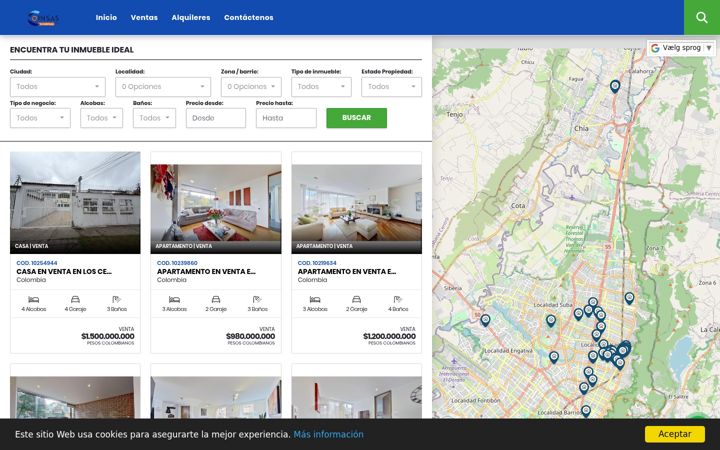Click bathroom icon on listing 10239860
This screenshot has height=450, width=720.
(x=257, y=299)
